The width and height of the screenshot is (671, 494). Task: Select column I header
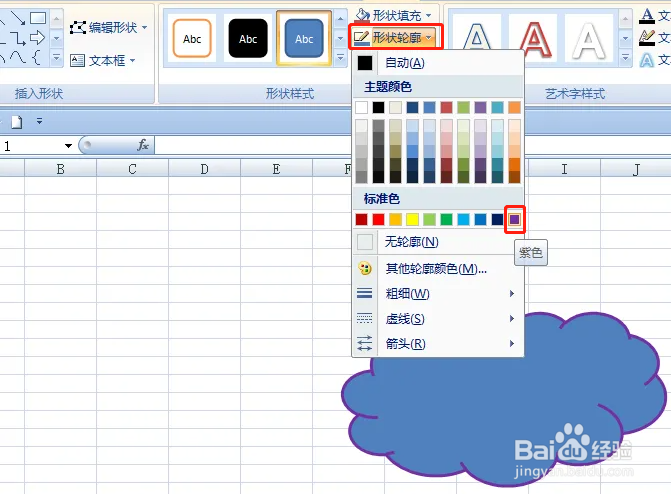click(x=564, y=169)
